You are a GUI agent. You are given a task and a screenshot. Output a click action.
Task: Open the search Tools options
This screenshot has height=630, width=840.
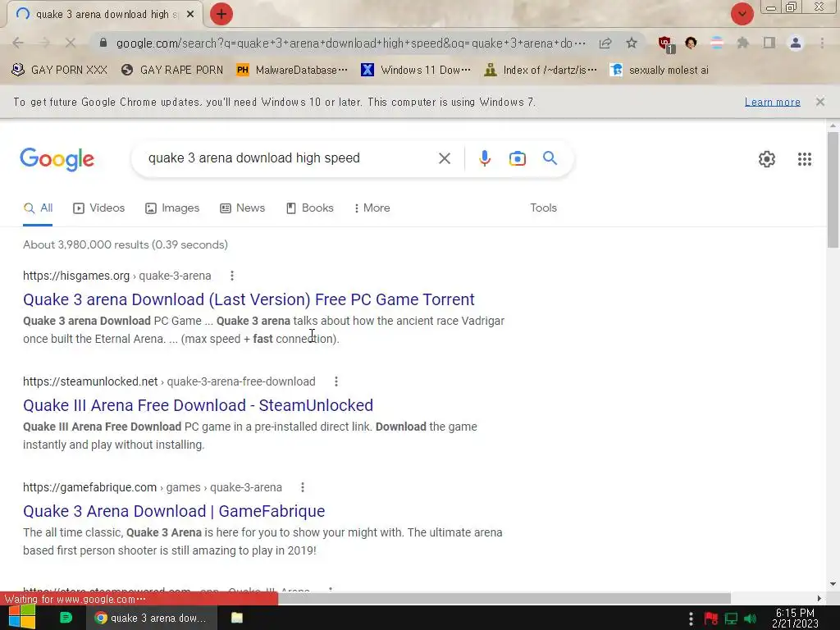click(x=543, y=208)
